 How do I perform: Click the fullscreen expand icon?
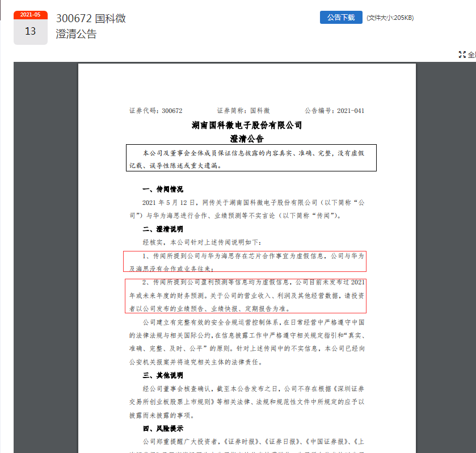pos(462,54)
